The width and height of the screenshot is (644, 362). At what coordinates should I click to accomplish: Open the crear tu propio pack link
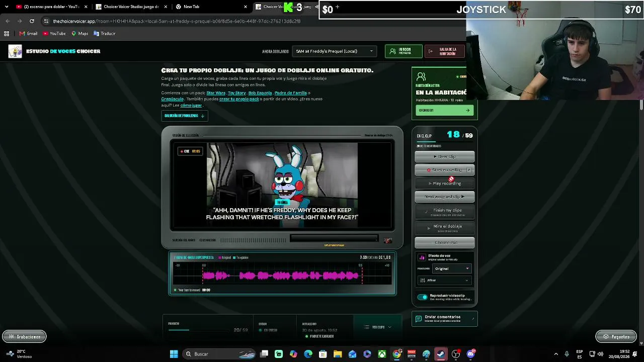(x=239, y=99)
